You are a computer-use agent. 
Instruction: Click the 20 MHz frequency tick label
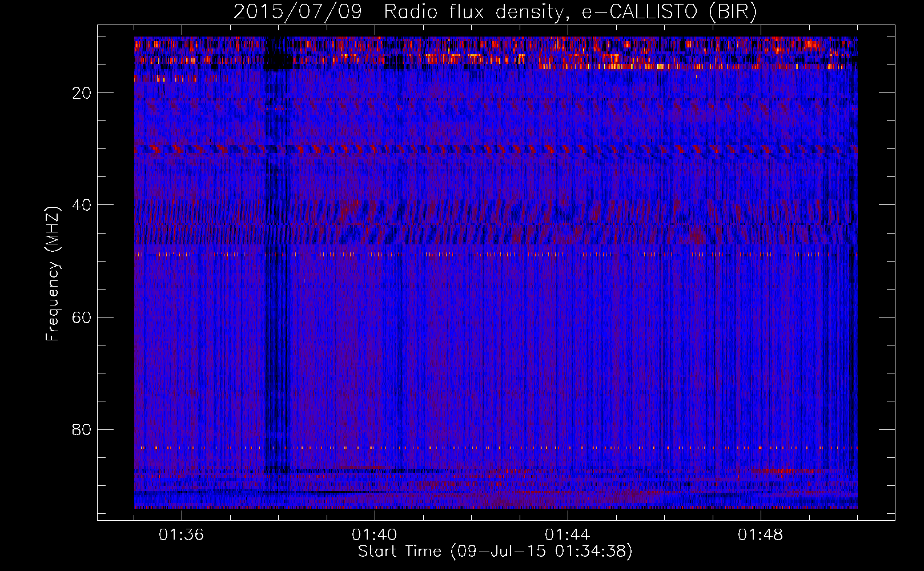(x=82, y=93)
